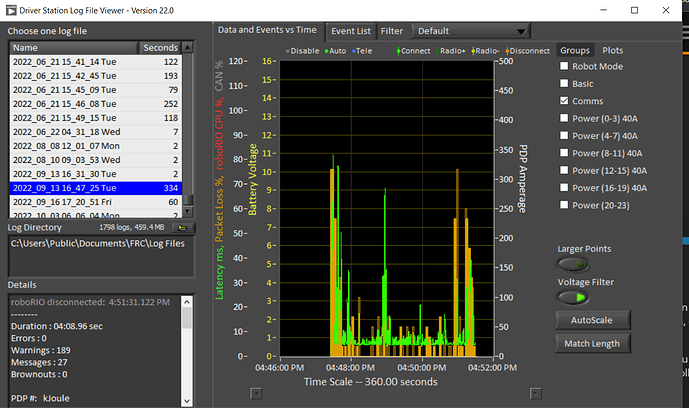Image resolution: width=689 pixels, height=408 pixels.
Task: Click the Driver Station Log Viewer title bar icon
Action: coord(11,10)
